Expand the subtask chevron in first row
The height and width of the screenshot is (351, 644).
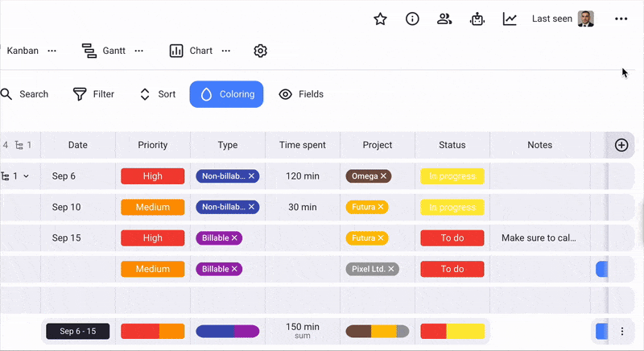click(26, 176)
